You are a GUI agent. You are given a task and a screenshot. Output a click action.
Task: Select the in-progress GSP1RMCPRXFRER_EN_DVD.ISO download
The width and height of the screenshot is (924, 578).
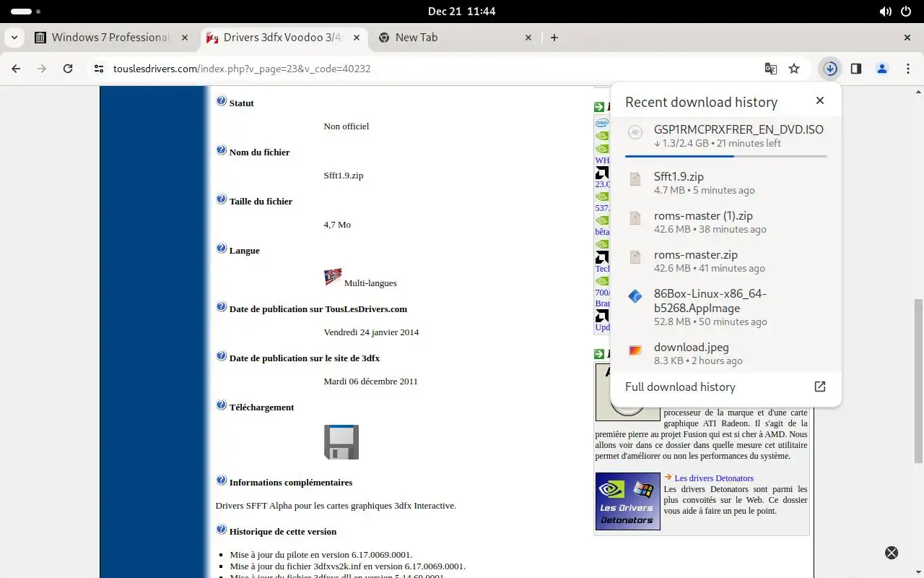726,139
